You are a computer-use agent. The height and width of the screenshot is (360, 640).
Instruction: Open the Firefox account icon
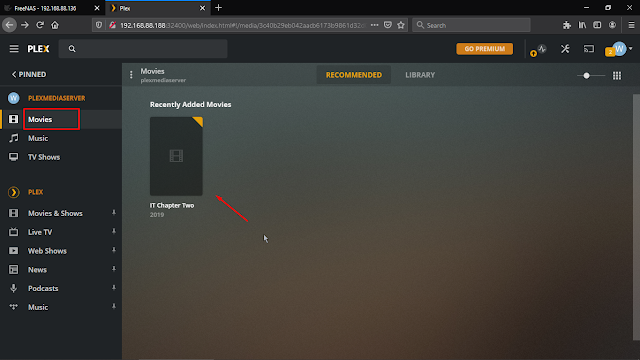click(612, 25)
